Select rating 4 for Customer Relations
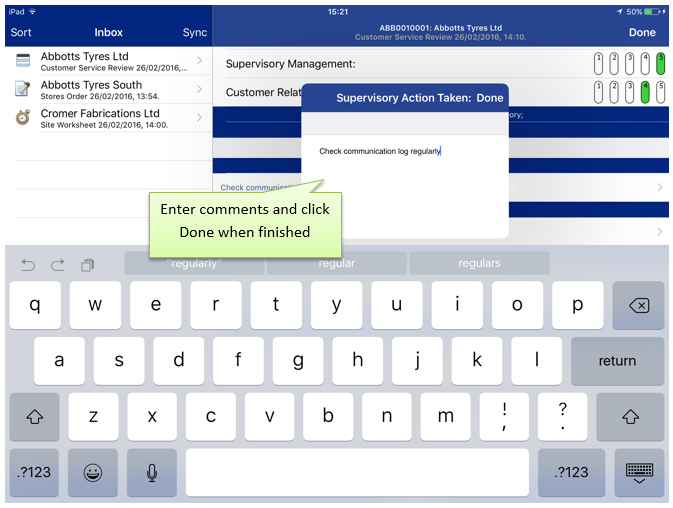Image resolution: width=673 pixels, height=508 pixels. click(x=645, y=92)
